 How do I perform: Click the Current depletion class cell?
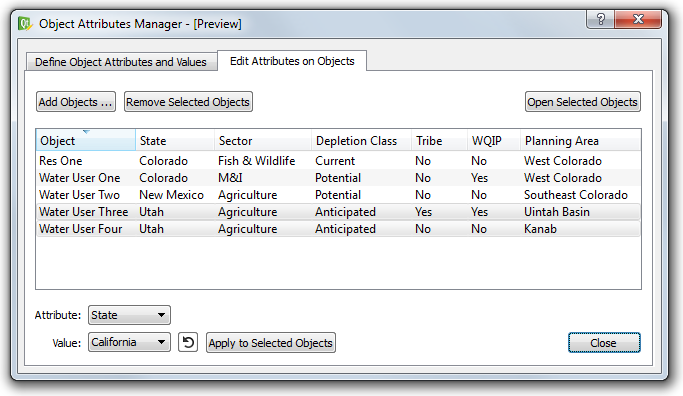pos(335,161)
